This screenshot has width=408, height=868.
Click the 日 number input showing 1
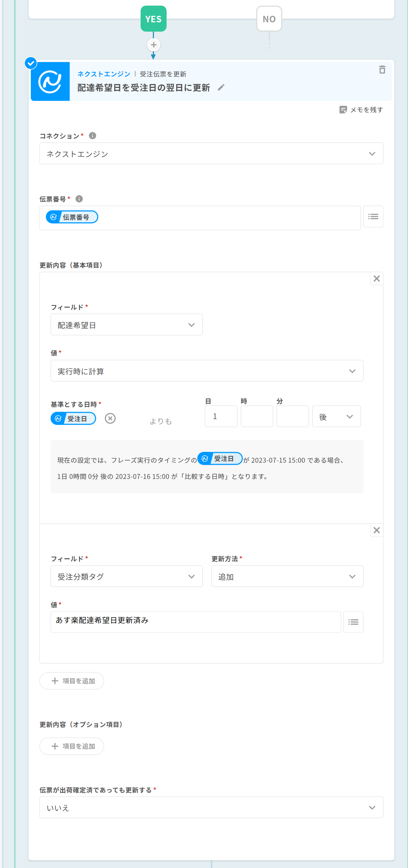[221, 416]
